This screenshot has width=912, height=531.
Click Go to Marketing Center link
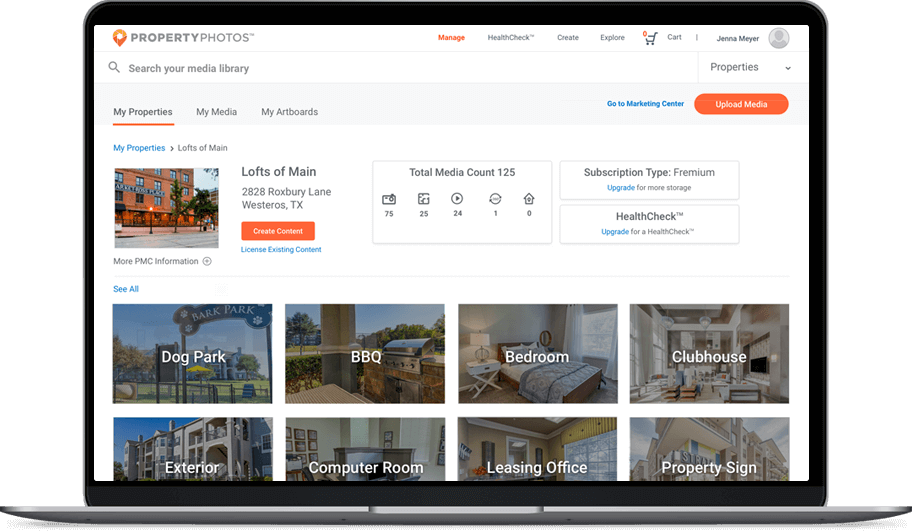[x=646, y=104]
